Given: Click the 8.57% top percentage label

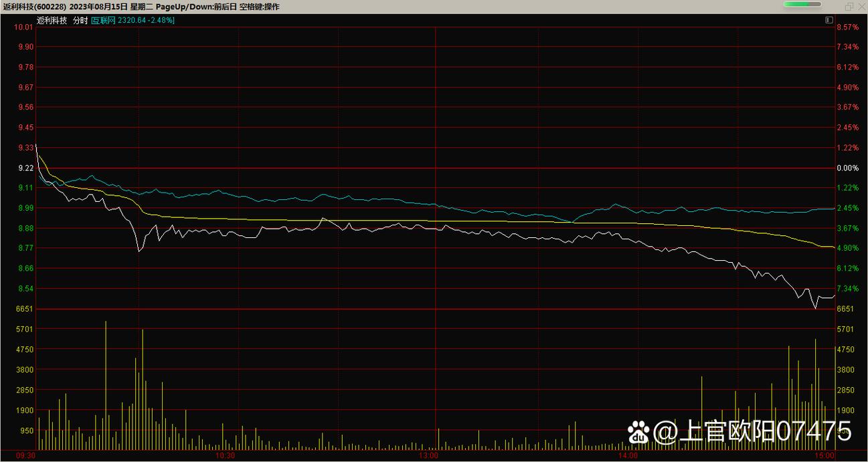Looking at the screenshot, I should (847, 27).
